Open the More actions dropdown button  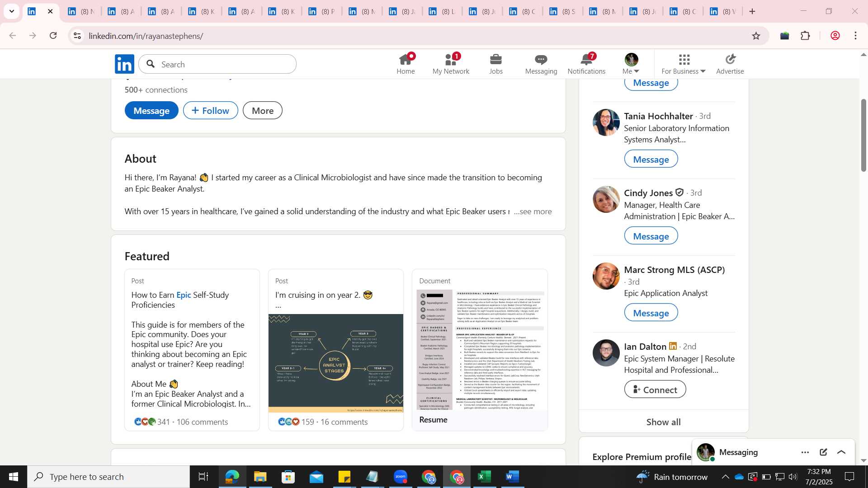[x=263, y=111]
